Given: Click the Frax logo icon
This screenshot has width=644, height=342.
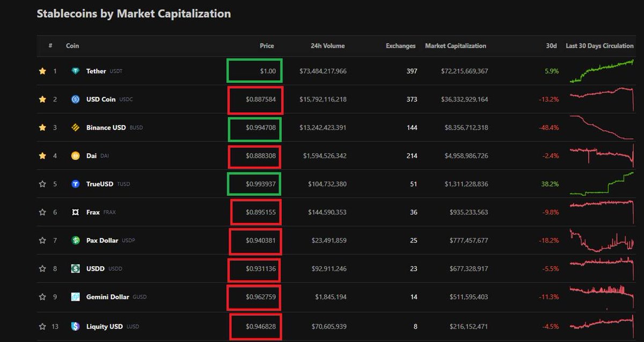Looking at the screenshot, I should (x=76, y=212).
